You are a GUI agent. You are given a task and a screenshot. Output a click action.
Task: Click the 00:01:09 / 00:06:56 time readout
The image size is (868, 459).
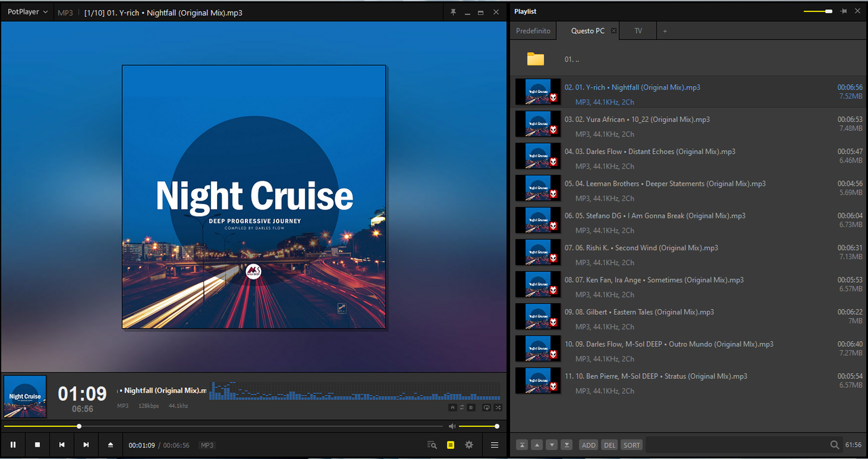[x=159, y=445]
